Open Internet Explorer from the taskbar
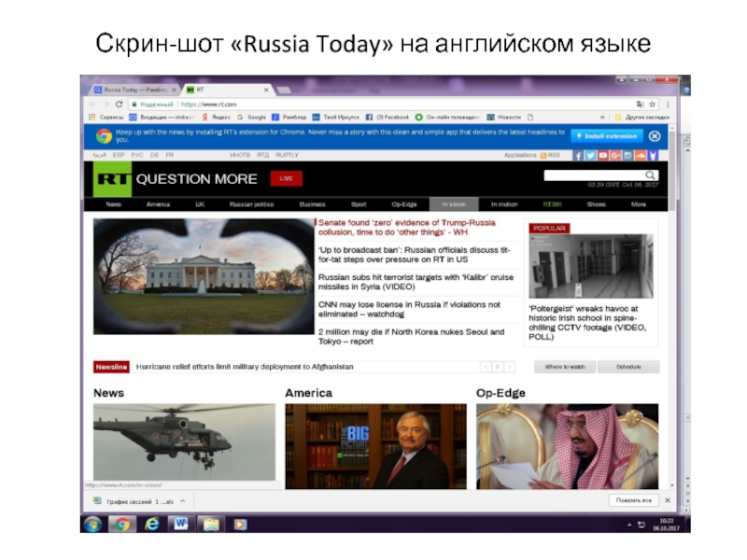Image resolution: width=747 pixels, height=560 pixels. 151,525
